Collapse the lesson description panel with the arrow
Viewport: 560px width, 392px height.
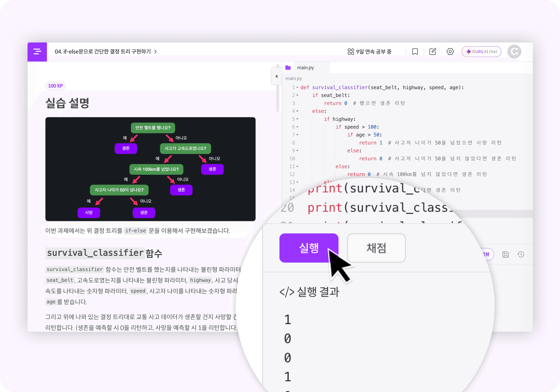click(276, 76)
